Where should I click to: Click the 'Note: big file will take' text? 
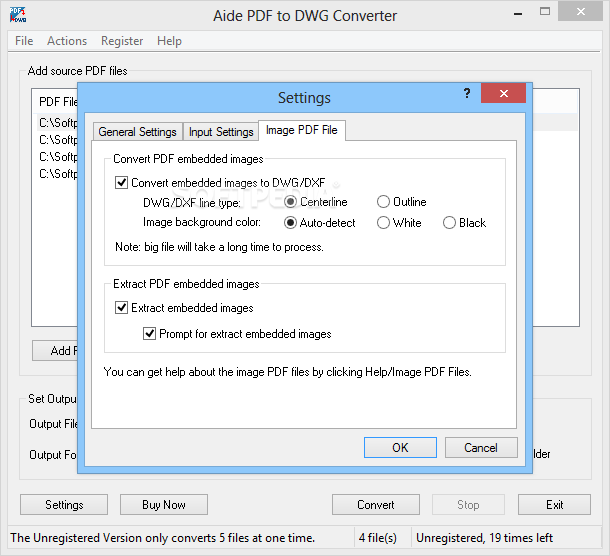coord(219,247)
